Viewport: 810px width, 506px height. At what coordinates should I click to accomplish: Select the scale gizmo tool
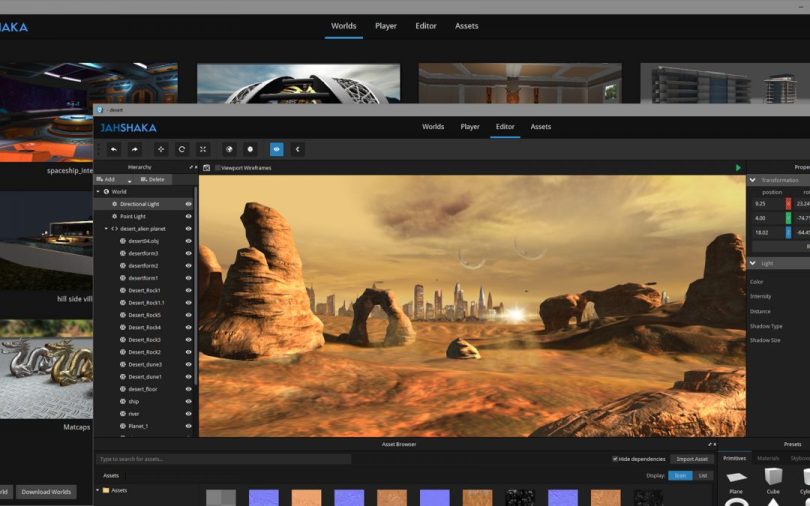(x=203, y=149)
